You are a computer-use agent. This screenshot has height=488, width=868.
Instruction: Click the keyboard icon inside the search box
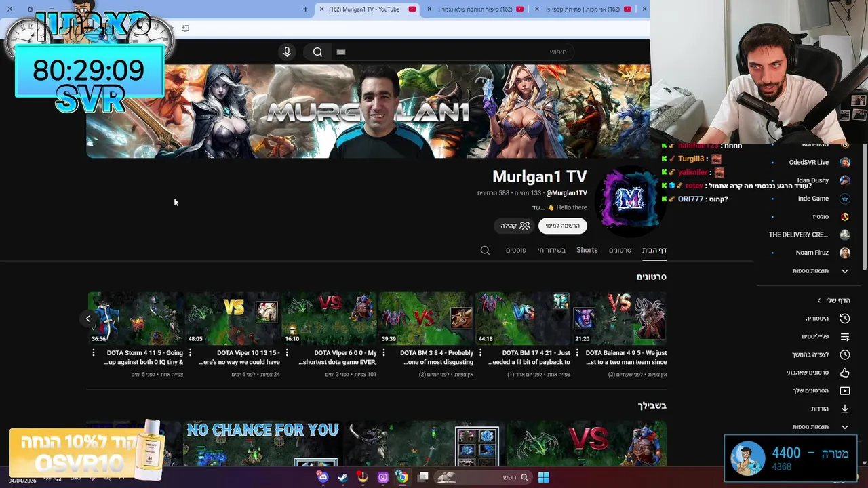[341, 52]
